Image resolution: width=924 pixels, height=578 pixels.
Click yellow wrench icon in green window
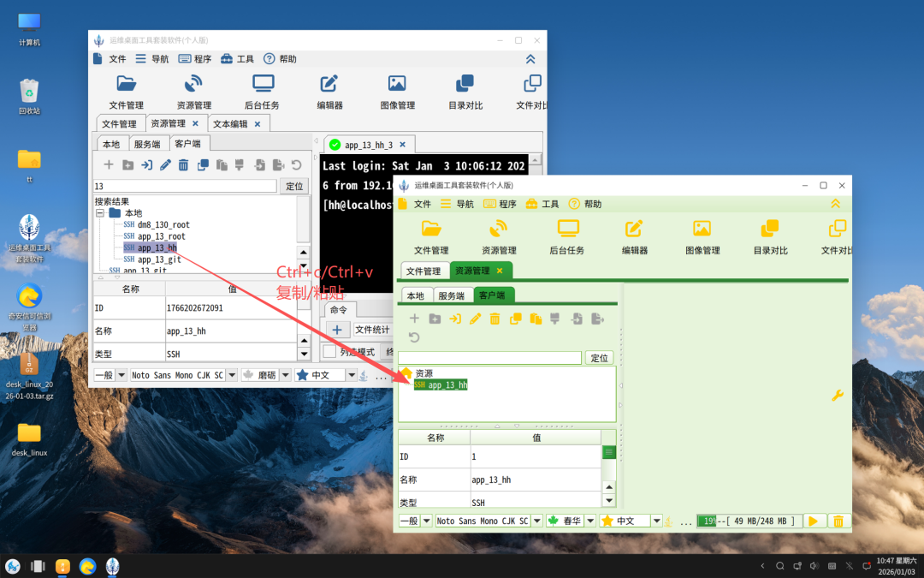point(838,395)
